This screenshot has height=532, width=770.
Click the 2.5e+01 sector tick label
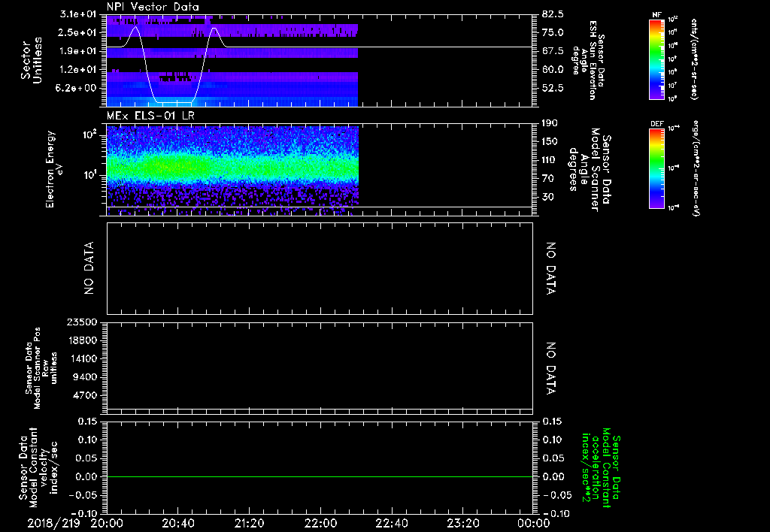coord(78,32)
